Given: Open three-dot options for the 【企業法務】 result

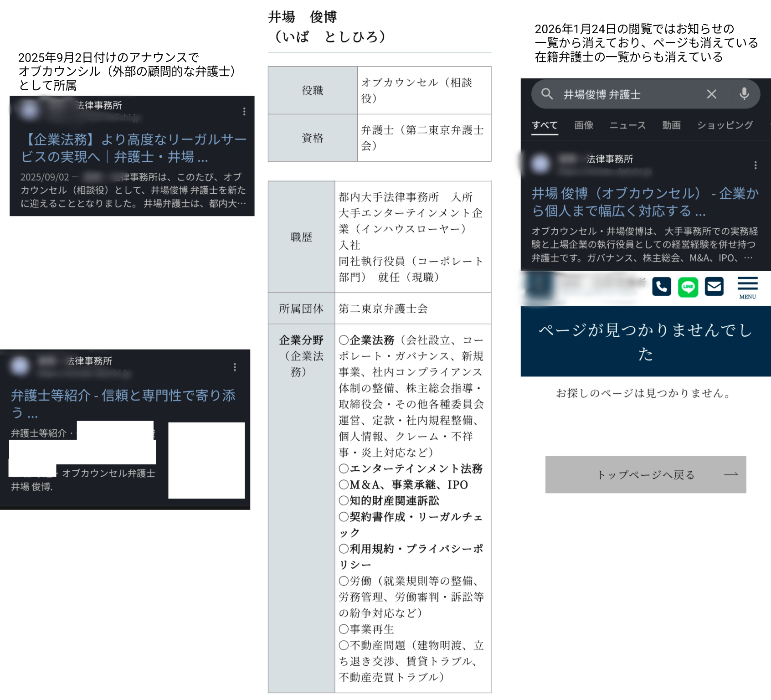Looking at the screenshot, I should pyautogui.click(x=244, y=111).
